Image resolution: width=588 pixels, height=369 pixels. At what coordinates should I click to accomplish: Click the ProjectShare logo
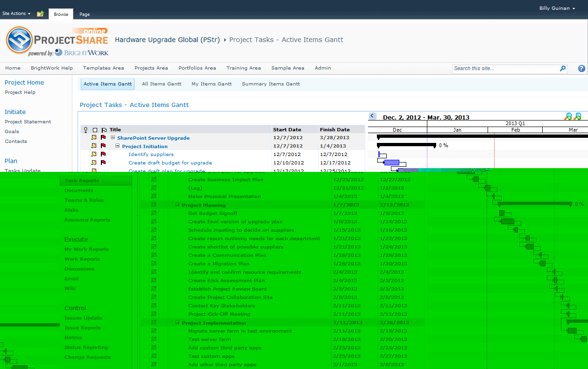click(57, 41)
